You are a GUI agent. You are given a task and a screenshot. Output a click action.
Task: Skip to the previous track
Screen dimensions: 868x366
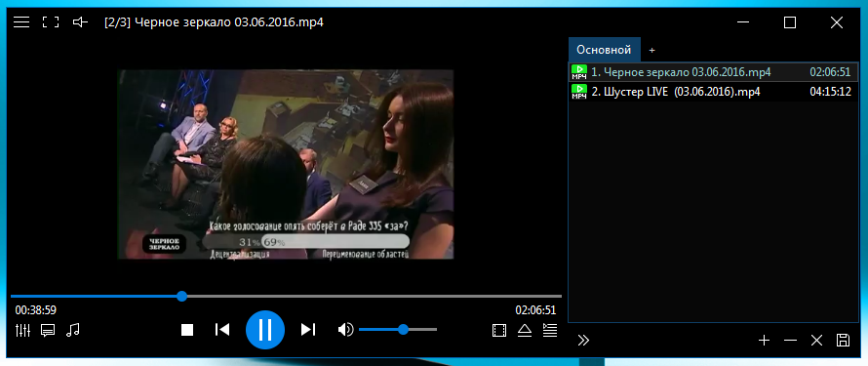click(x=222, y=330)
